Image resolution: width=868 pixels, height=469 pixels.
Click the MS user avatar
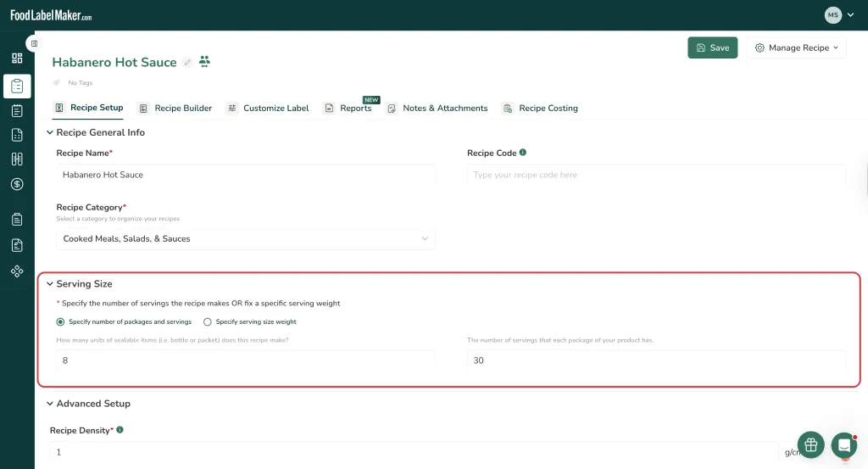click(833, 15)
